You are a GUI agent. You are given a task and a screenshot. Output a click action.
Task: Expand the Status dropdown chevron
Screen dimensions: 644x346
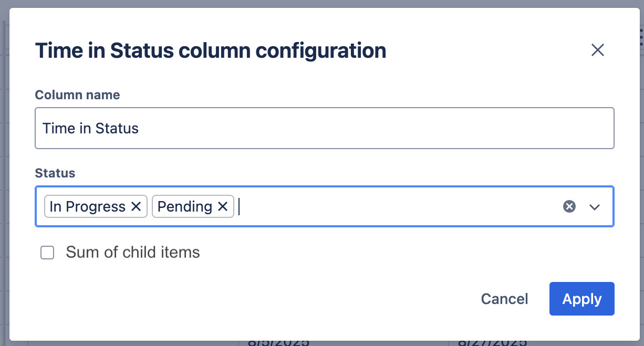594,207
